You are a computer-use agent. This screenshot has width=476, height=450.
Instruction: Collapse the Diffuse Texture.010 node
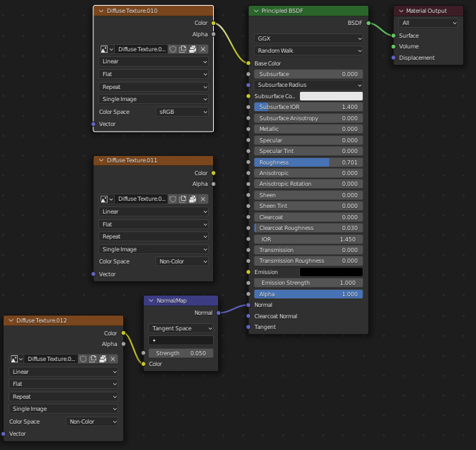101,11
